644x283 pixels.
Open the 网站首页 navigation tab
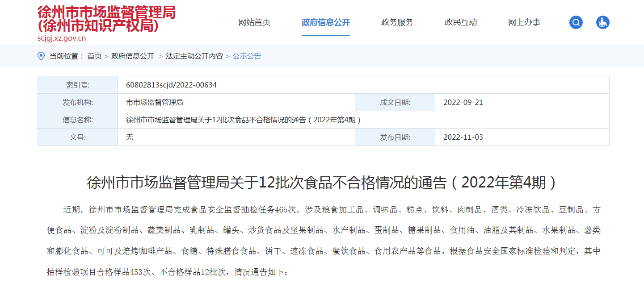(x=254, y=22)
